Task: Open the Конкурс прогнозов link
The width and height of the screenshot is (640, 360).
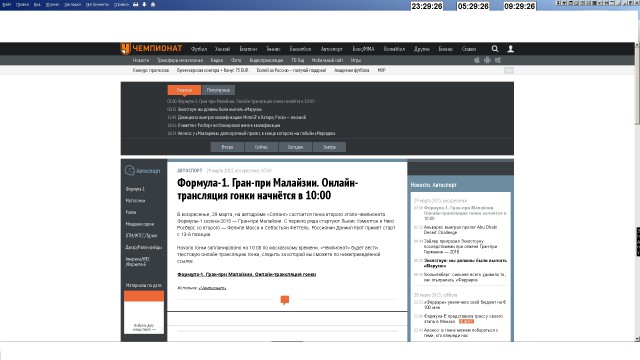Action: [151, 70]
